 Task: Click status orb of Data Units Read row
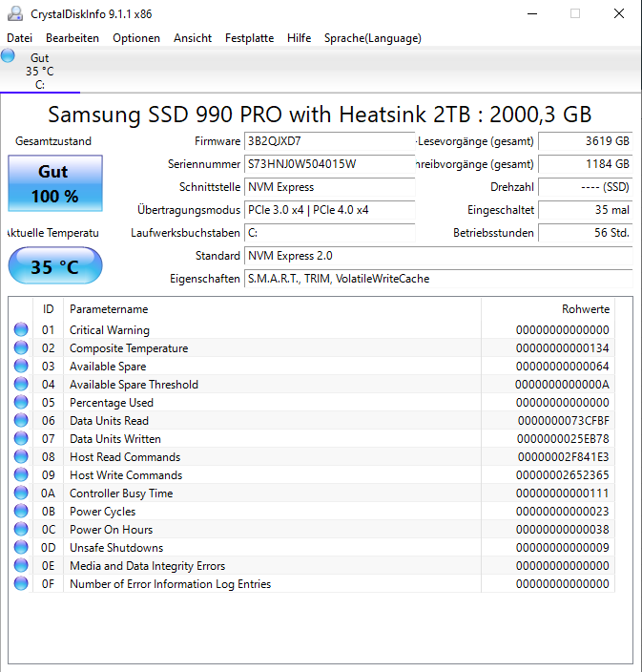21,420
